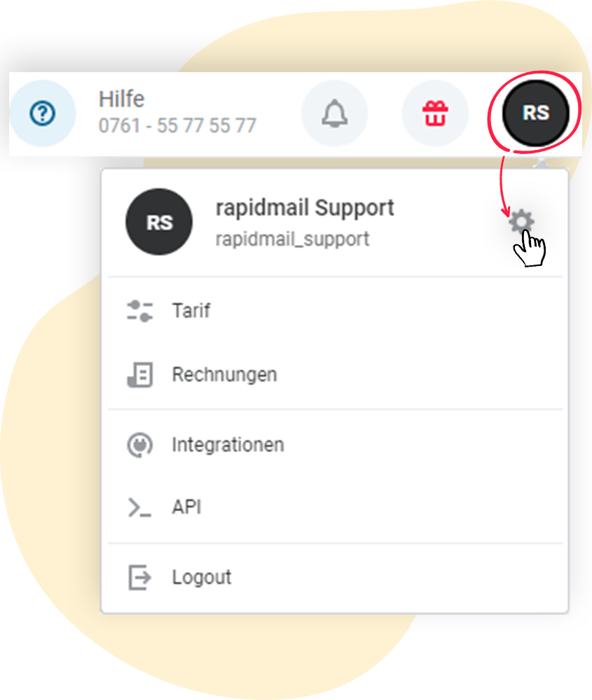The height and width of the screenshot is (700, 592).
Task: Click the rapidmail_support username text
Action: (x=292, y=239)
